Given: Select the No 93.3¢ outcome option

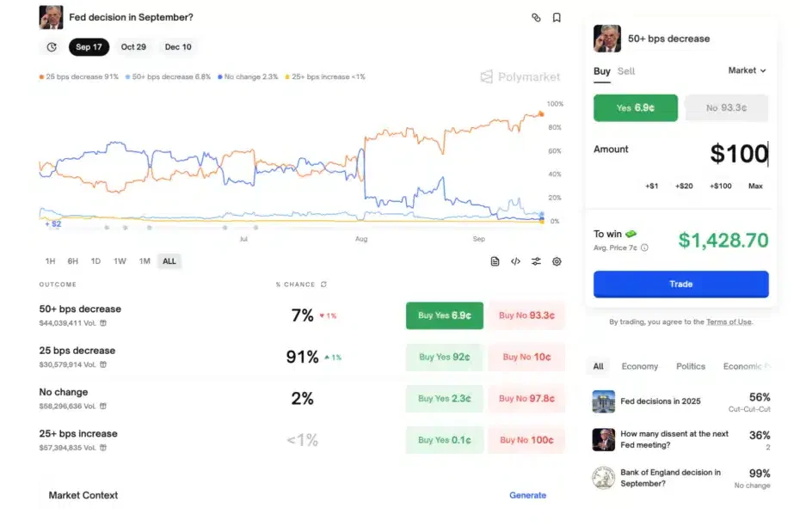Looking at the screenshot, I should click(726, 108).
